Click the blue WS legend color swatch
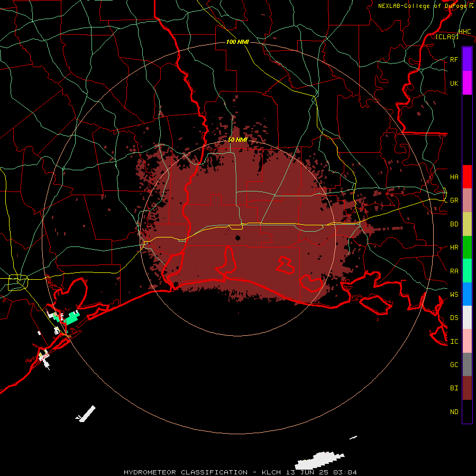 point(467,294)
